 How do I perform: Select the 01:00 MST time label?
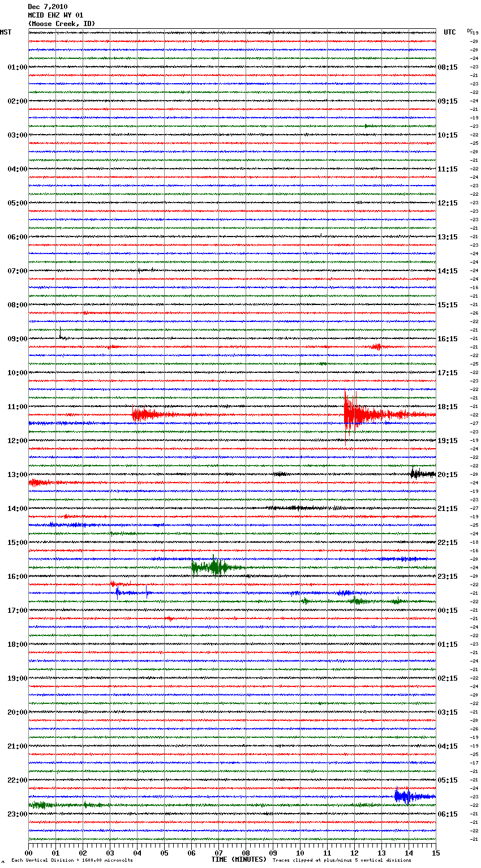tap(18, 67)
